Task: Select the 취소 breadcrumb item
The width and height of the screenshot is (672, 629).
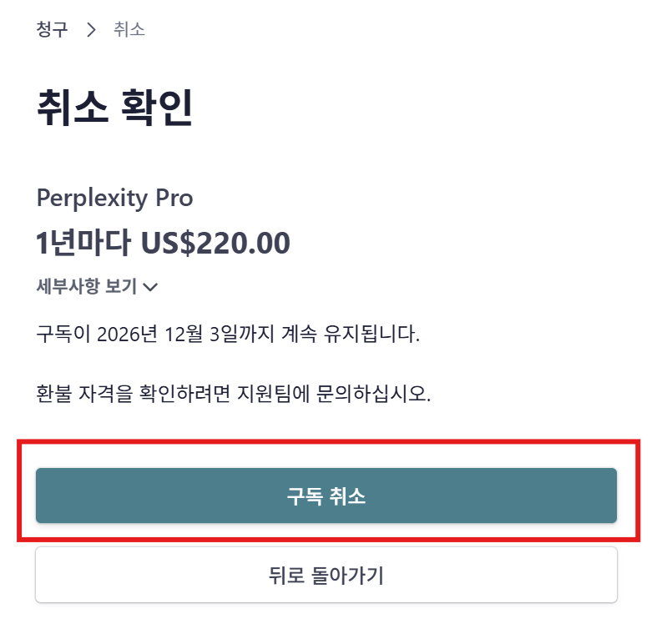Action: (129, 30)
